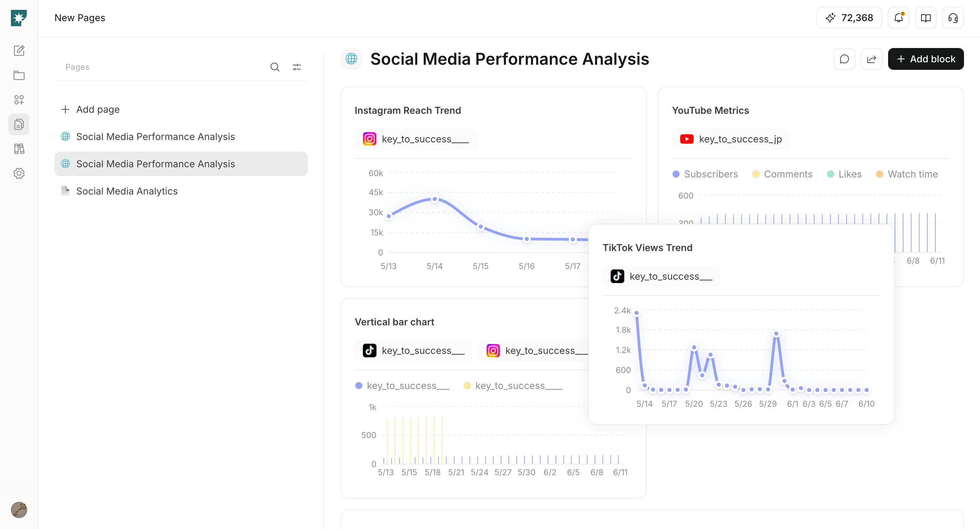Open the support headset icon
Image resolution: width=980 pixels, height=529 pixels.
tap(953, 18)
